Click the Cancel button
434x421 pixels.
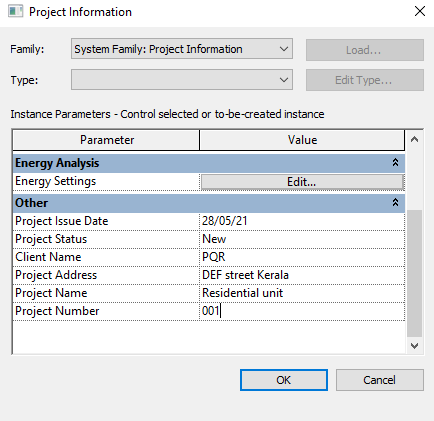[380, 380]
